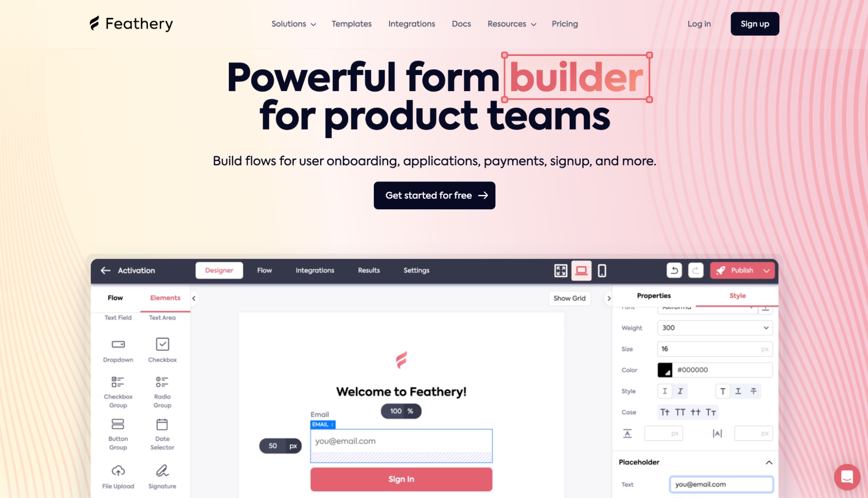Click the desktop preview icon in toolbar
The image size is (868, 498).
[581, 270]
